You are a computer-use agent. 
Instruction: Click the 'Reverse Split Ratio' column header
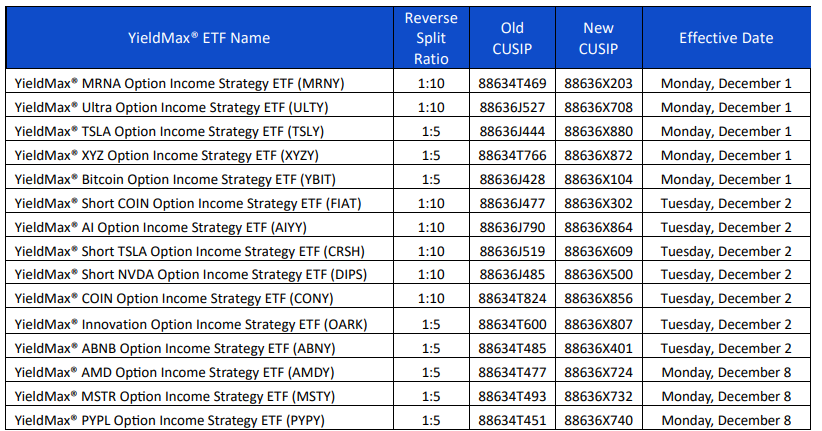click(x=431, y=38)
